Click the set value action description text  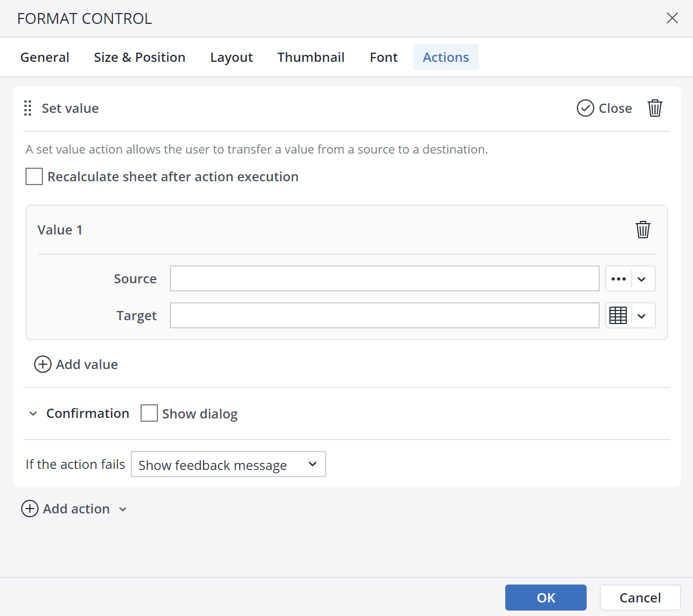tap(257, 149)
